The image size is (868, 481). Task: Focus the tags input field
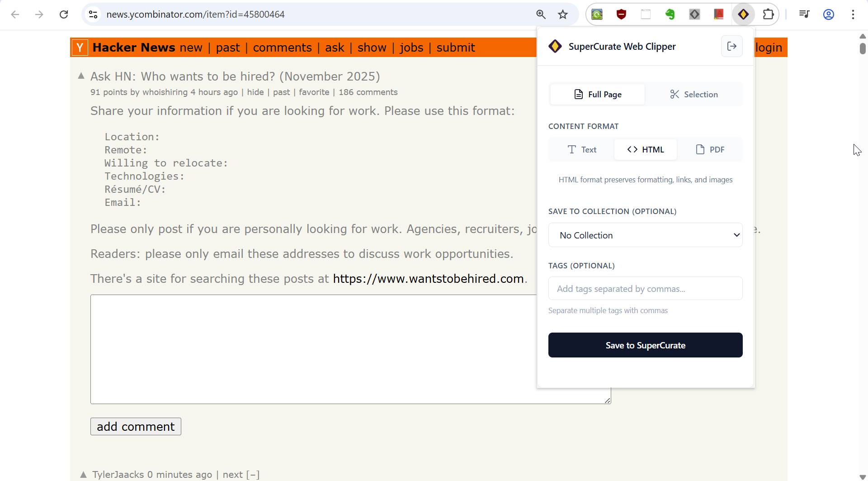[x=646, y=288]
